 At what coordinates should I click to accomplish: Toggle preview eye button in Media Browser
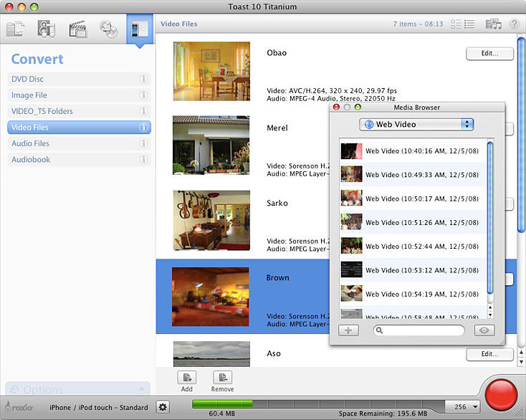(x=484, y=330)
